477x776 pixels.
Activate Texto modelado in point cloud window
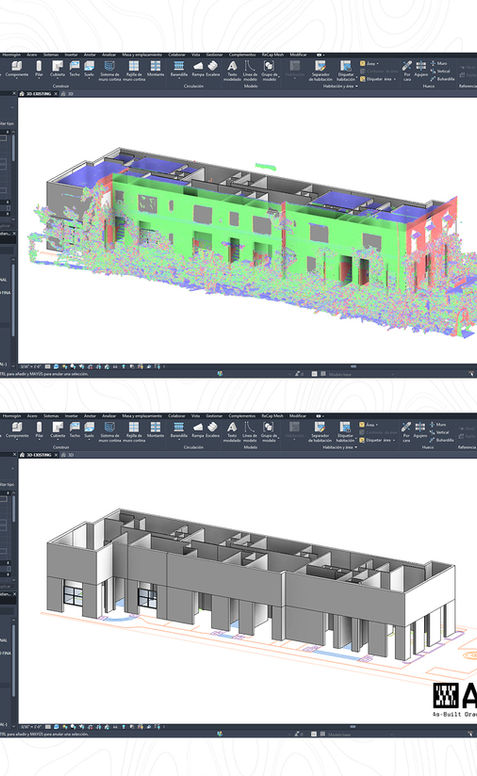pos(232,71)
